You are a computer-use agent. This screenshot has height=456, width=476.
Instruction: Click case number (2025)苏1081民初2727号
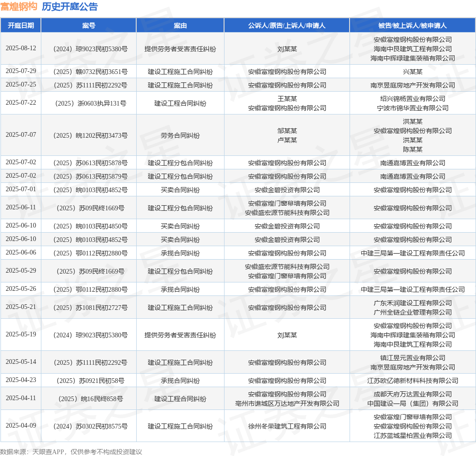(x=91, y=308)
